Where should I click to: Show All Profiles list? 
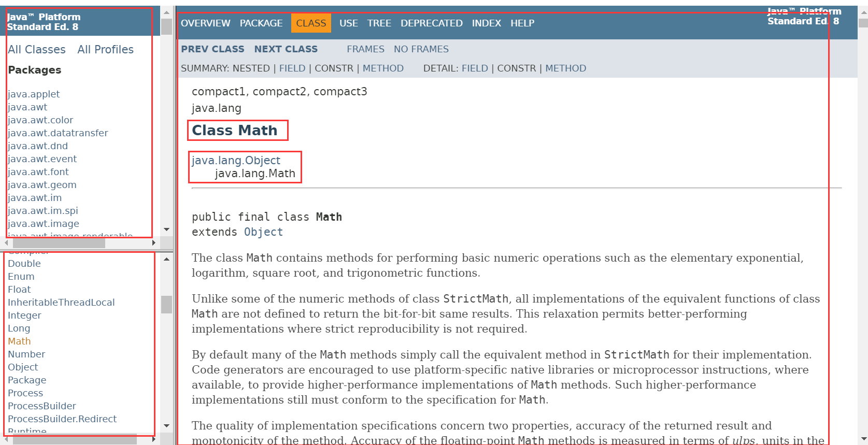click(x=106, y=50)
